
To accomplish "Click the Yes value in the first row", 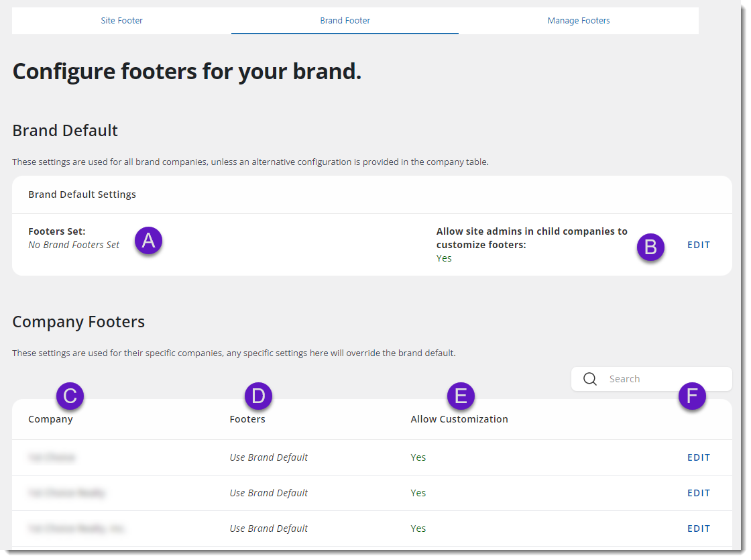I will click(x=418, y=457).
